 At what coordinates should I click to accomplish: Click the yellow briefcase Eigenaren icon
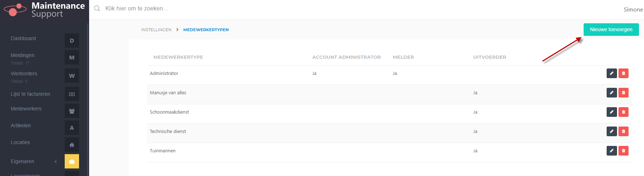pos(72,161)
